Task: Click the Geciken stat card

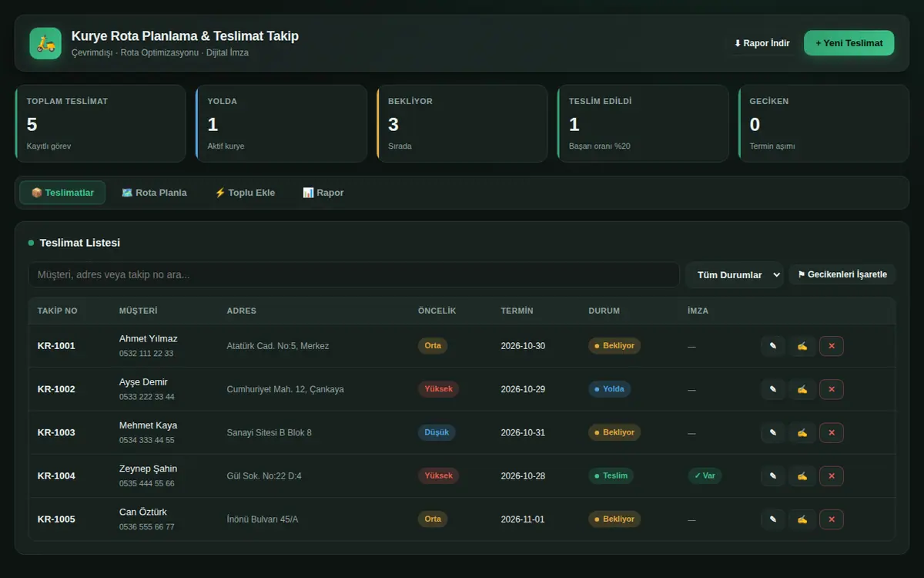Action: click(824, 123)
